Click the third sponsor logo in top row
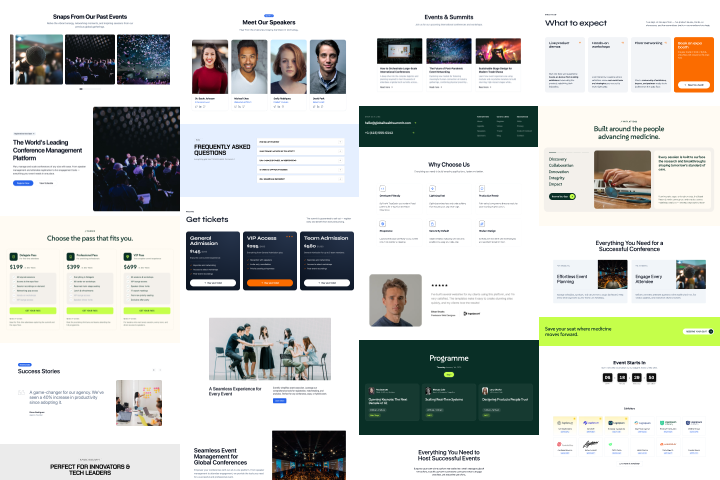Screen dimensions: 720x480 tap(616, 423)
